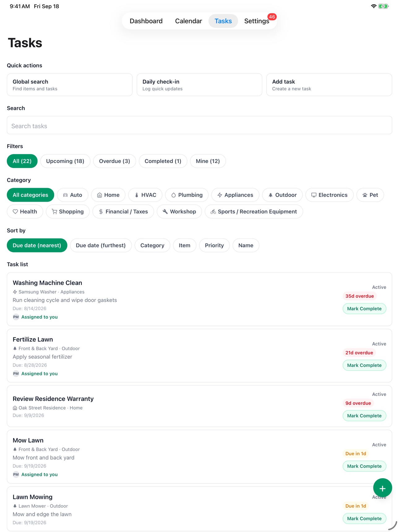
Task: Filter by Financial / Taxes category
Action: coord(123,212)
